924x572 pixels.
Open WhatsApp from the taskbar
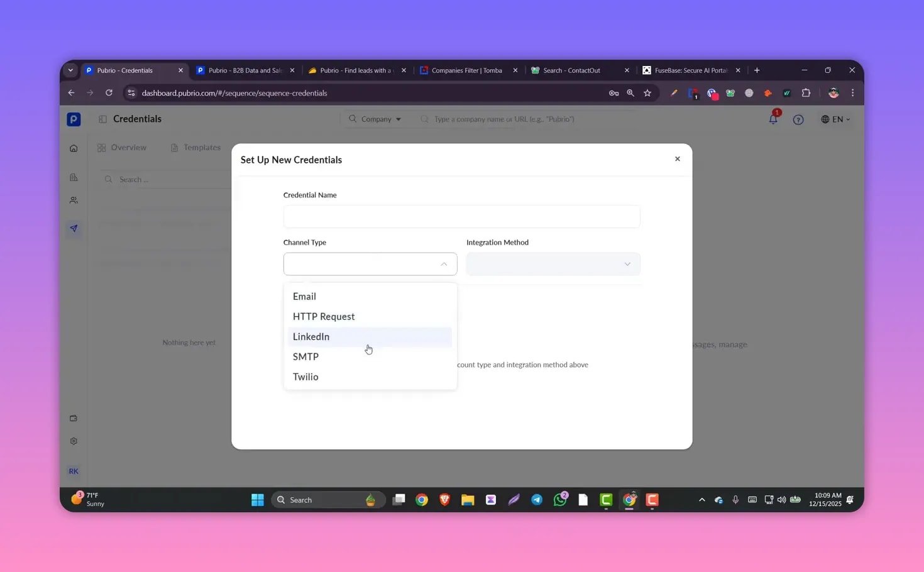pos(559,500)
